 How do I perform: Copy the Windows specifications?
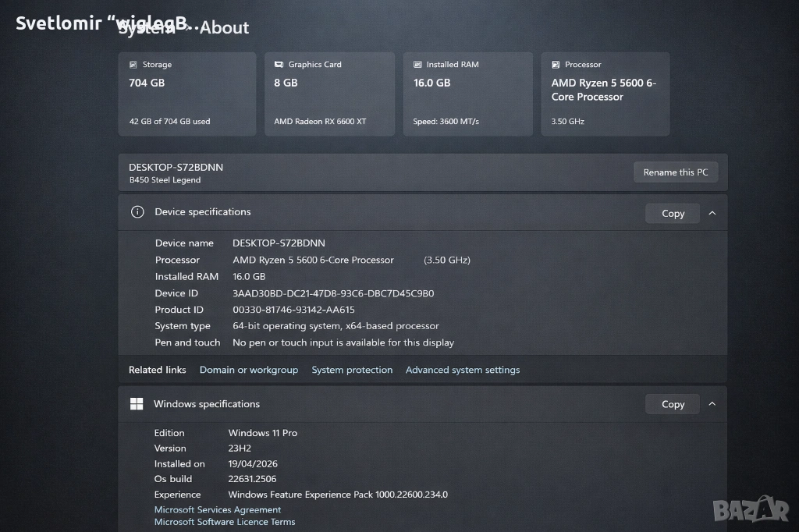coord(673,404)
